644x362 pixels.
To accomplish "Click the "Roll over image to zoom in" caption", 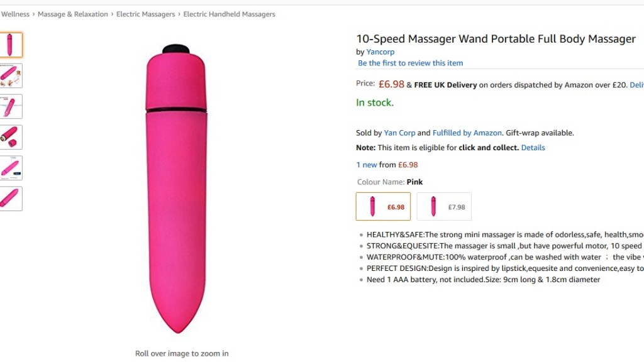I will [x=182, y=353].
